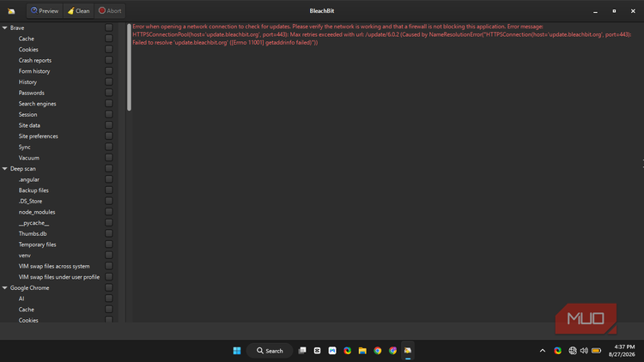Select the .DS_Store entry
The image size is (644, 362).
click(30, 201)
